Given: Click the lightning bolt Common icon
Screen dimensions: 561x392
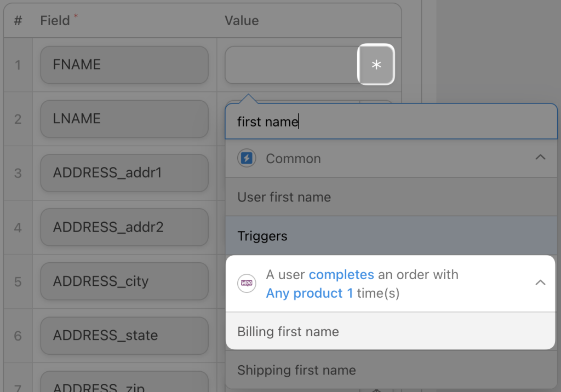Looking at the screenshot, I should coord(247,158).
